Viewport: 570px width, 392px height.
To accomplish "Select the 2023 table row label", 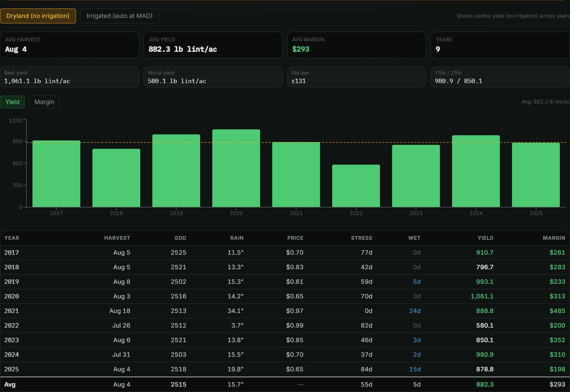I will coord(12,340).
